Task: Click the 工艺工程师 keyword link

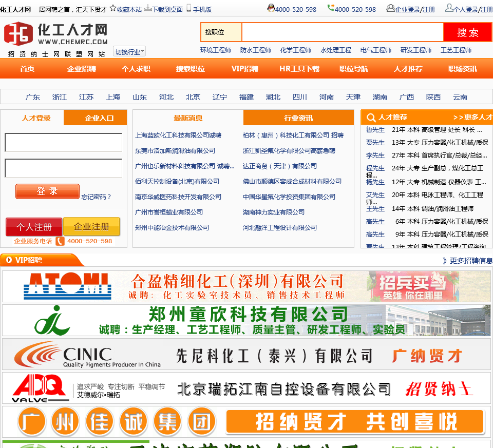Action: tap(456, 50)
